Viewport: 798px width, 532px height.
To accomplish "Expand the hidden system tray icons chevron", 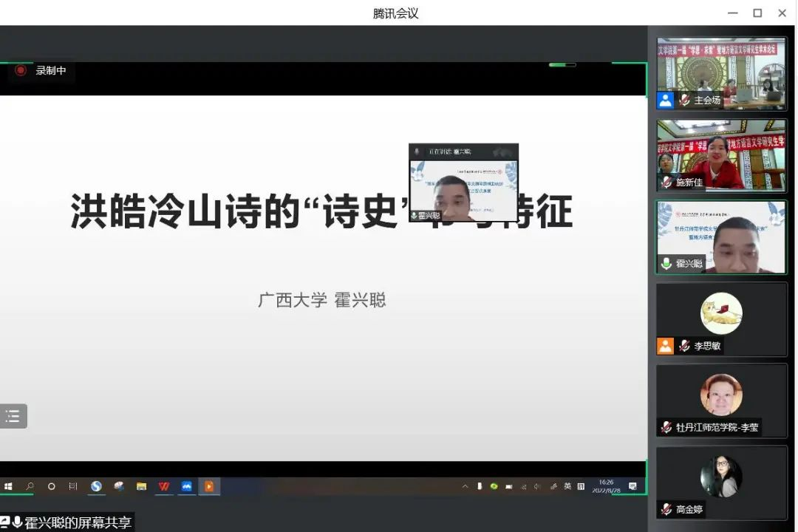I will tap(465, 486).
